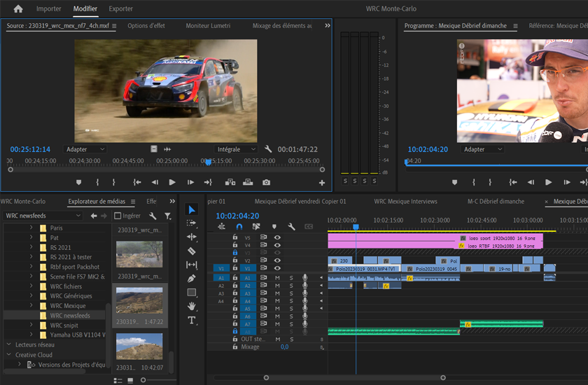Expand the Paris folder
Image resolution: width=588 pixels, height=385 pixels.
tap(31, 227)
